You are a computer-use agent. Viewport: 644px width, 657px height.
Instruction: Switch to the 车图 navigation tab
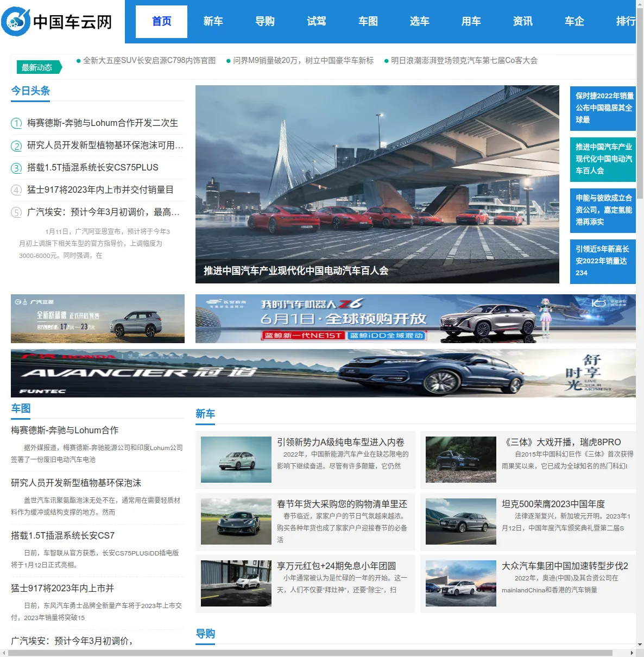(x=368, y=22)
